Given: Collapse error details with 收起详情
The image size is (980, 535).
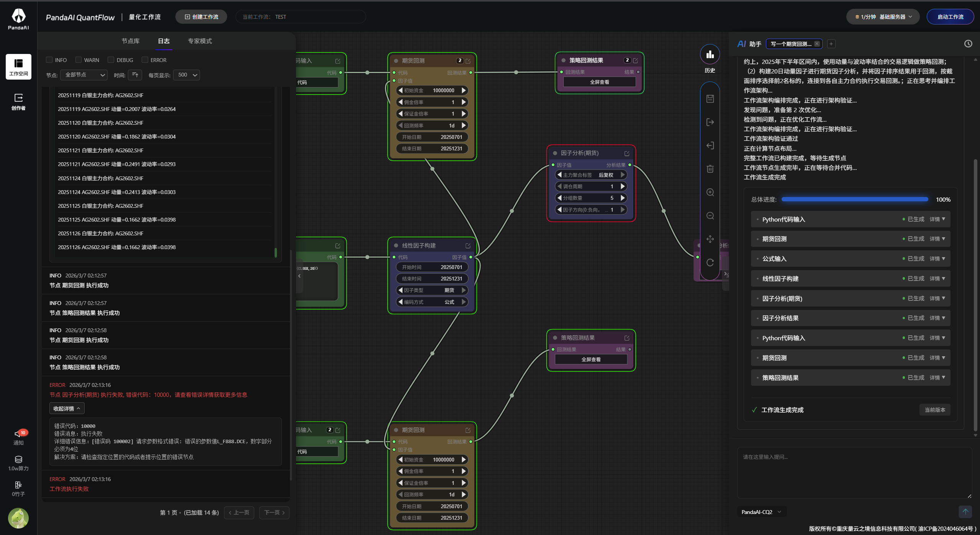Looking at the screenshot, I should pyautogui.click(x=67, y=409).
